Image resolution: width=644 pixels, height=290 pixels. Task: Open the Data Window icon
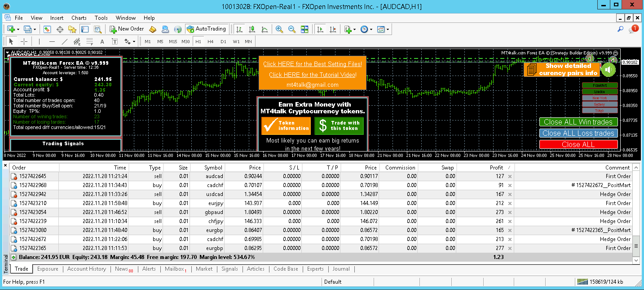coord(60,29)
